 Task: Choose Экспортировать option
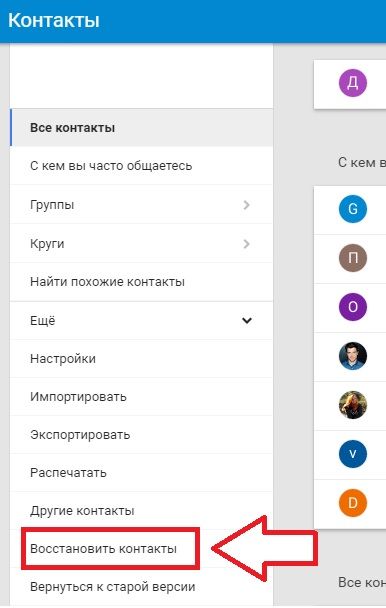pos(142,435)
